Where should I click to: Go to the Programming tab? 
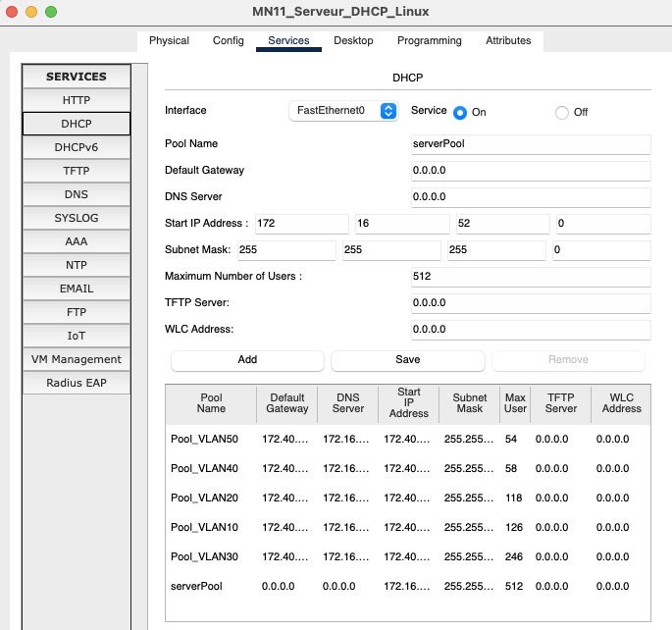point(429,40)
